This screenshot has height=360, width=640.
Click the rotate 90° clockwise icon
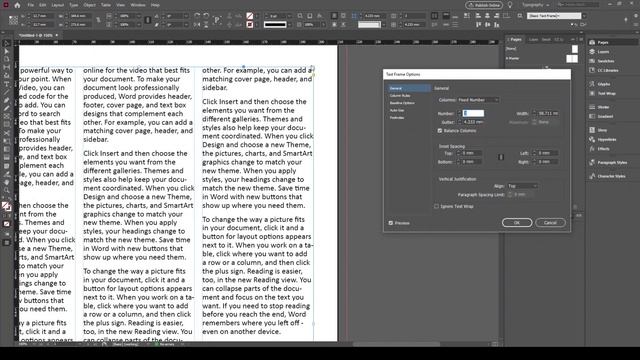pos(197,16)
